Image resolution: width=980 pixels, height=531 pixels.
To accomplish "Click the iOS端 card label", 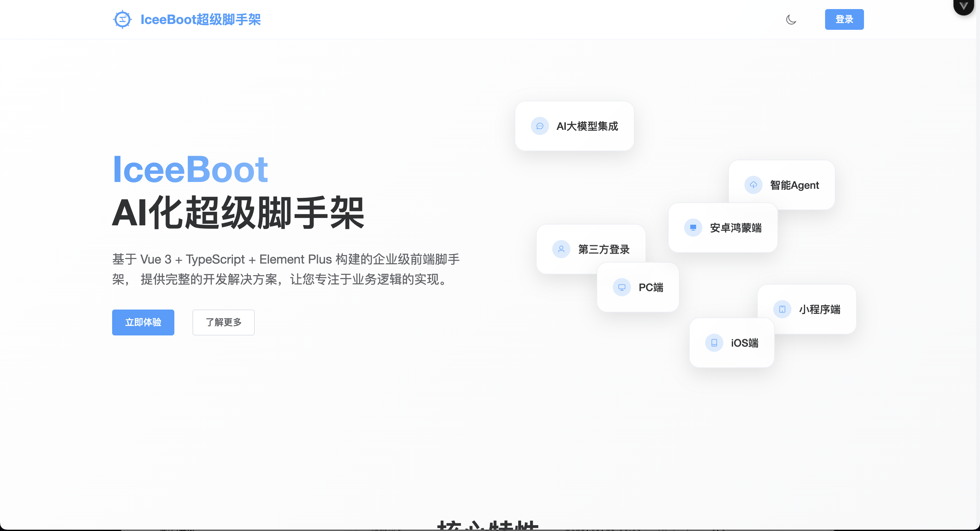I will [744, 343].
